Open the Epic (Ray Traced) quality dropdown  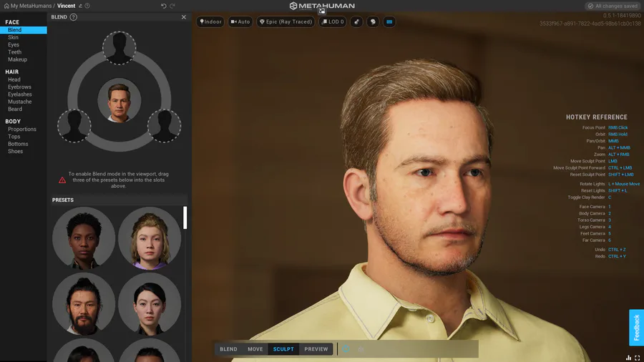tap(286, 21)
